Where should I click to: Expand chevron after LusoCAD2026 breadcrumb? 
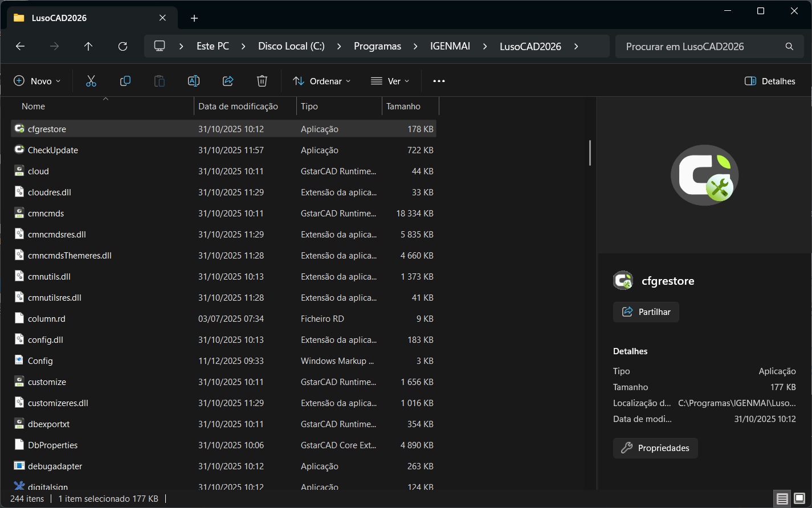click(576, 46)
